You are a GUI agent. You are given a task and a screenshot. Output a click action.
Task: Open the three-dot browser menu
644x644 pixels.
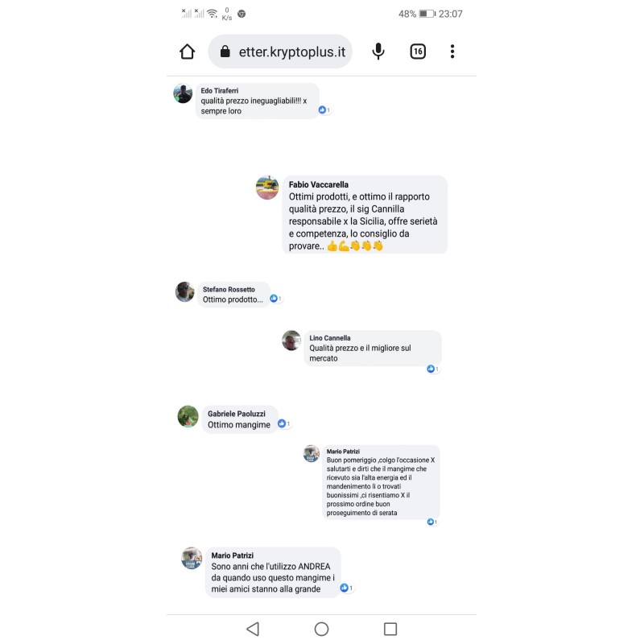pos(452,52)
